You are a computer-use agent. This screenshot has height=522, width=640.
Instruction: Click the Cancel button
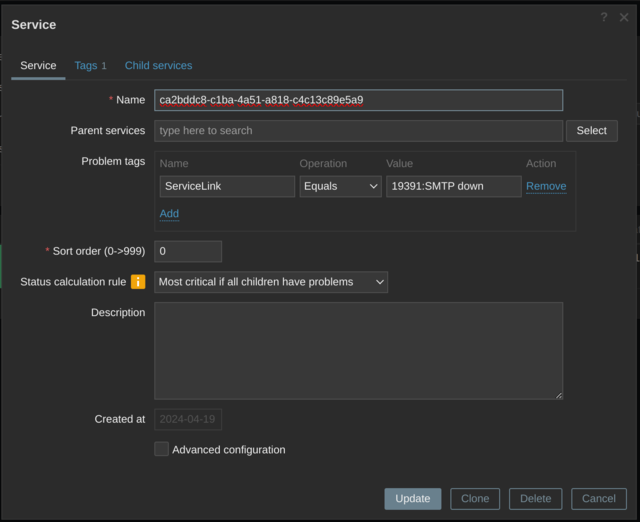tap(599, 499)
